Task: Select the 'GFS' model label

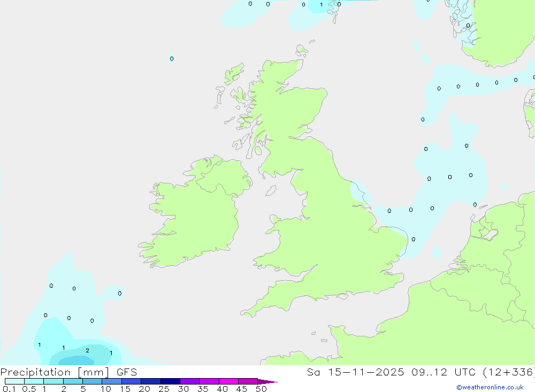Action: pos(127,372)
